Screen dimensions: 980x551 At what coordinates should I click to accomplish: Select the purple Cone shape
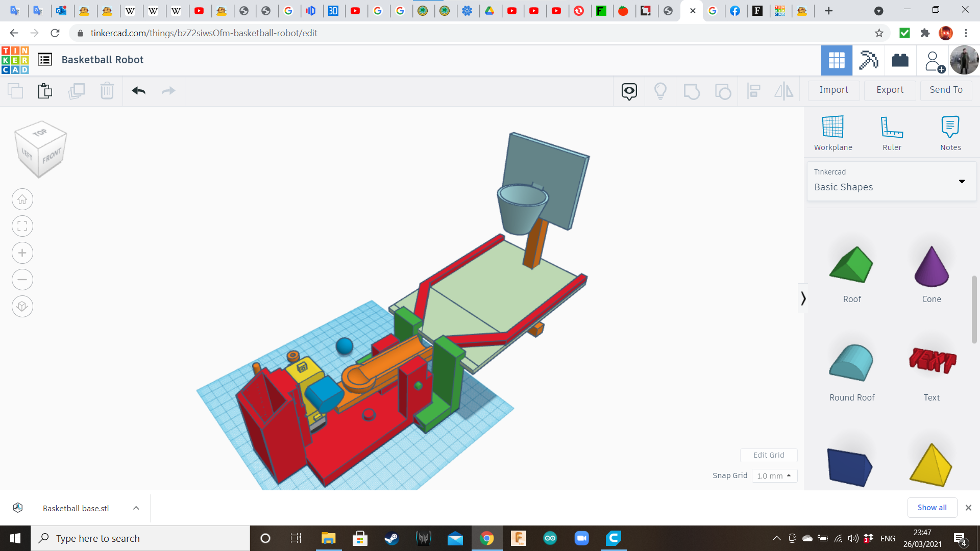[932, 266]
